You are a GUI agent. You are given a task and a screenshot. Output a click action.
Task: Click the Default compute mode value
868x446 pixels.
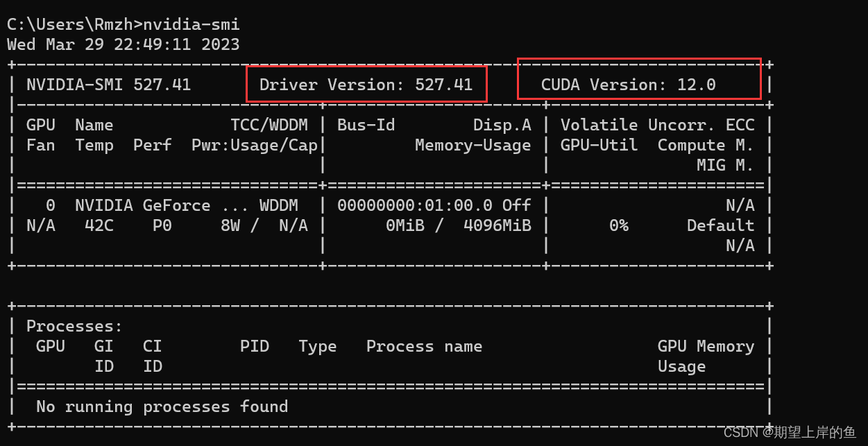coord(721,225)
